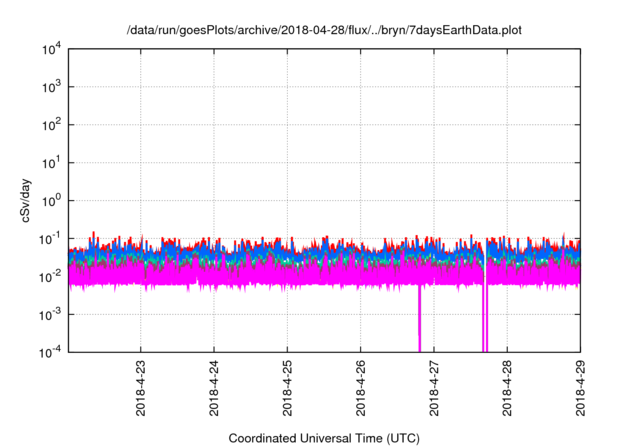
Task: Pick the 10^0 y-axis tick label
Action: [50, 200]
